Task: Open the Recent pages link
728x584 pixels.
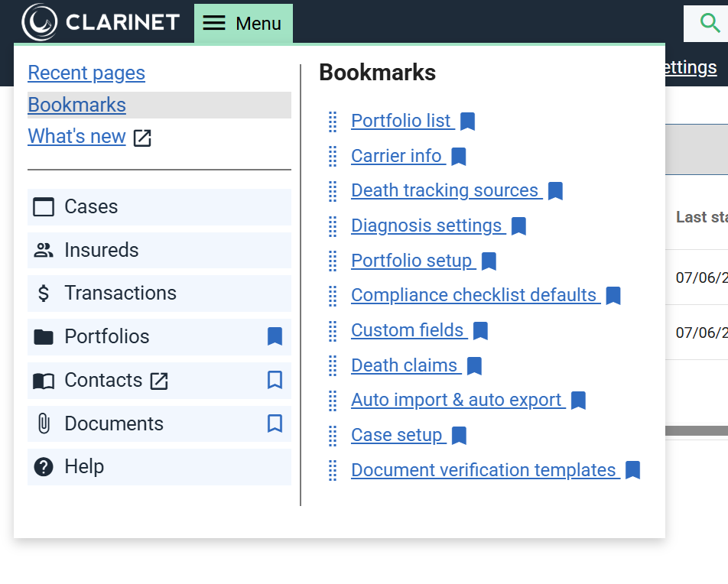Action: pos(86,73)
